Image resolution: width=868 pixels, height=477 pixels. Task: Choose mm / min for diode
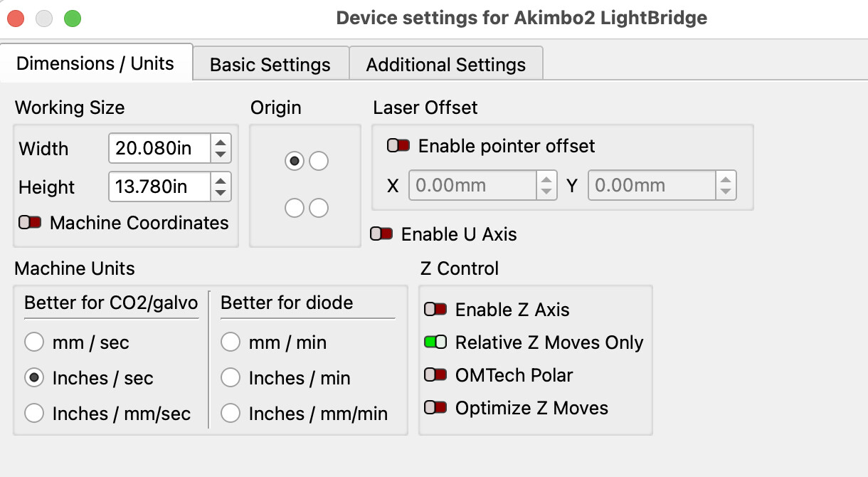[231, 342]
